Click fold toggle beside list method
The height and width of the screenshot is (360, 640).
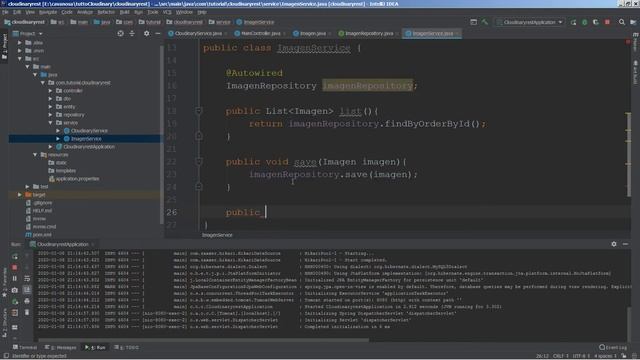pyautogui.click(x=199, y=111)
